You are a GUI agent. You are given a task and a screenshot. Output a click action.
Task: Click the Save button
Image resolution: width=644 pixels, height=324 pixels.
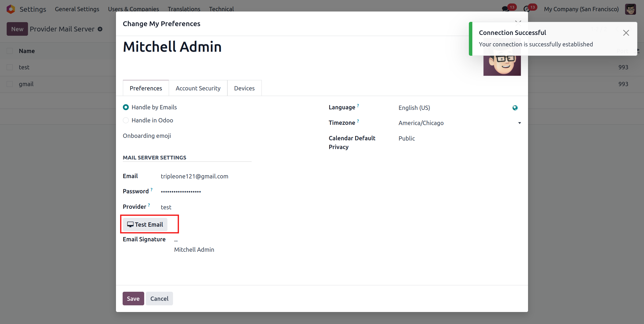click(133, 299)
